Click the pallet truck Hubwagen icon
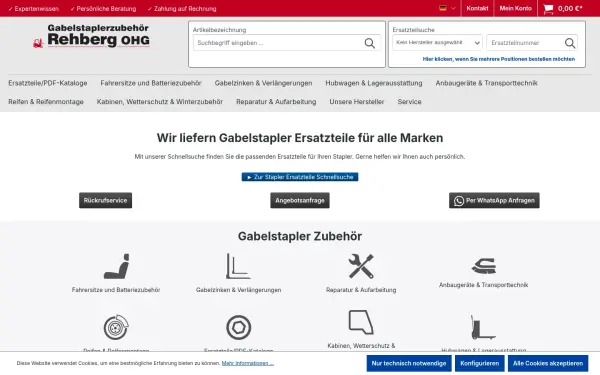This screenshot has height=375, width=600. [x=483, y=327]
